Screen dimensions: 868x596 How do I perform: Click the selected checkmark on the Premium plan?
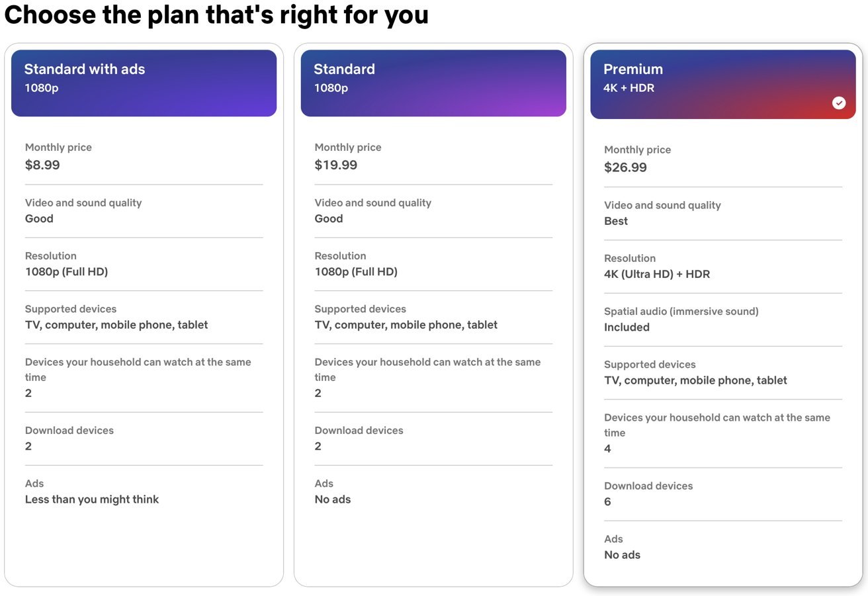point(839,103)
